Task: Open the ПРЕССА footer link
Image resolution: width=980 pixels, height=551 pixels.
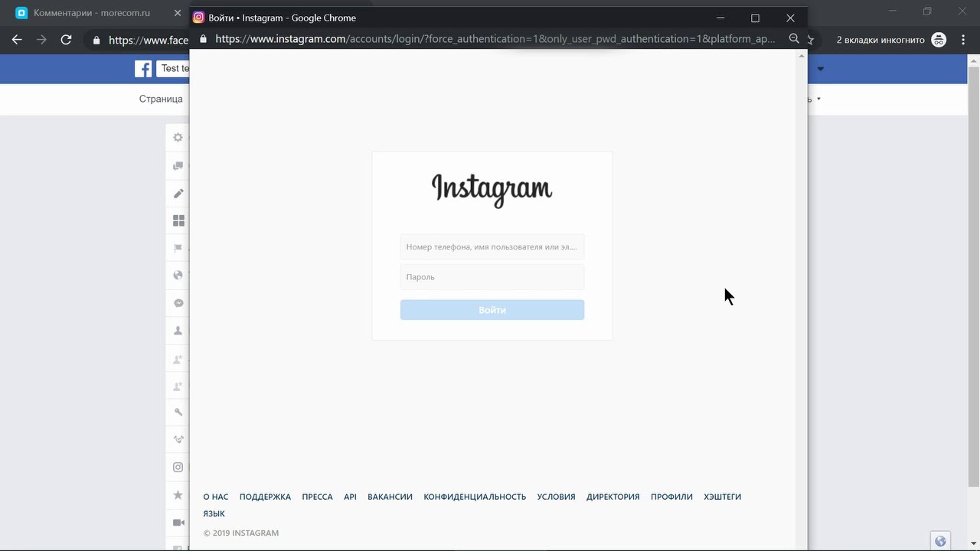Action: (x=317, y=497)
